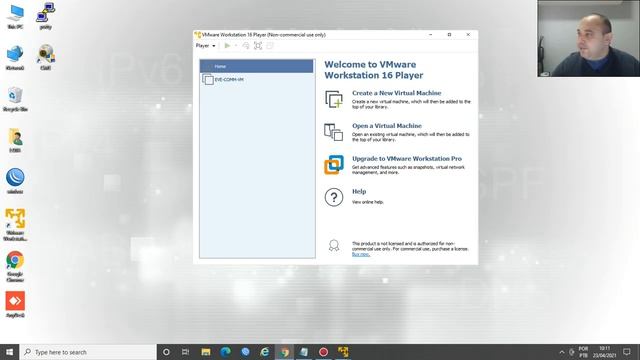Click the POR PTB language indicator

point(583,352)
